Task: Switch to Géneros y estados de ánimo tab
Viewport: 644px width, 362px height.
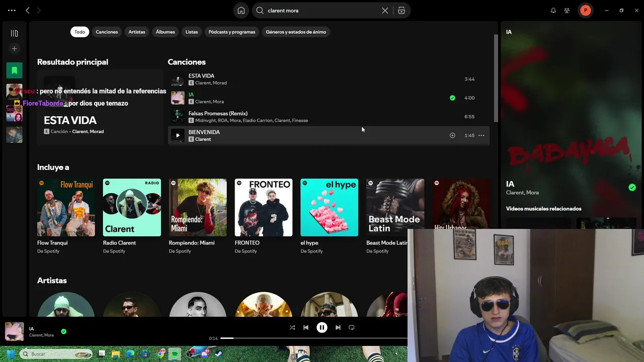Action: [296, 32]
